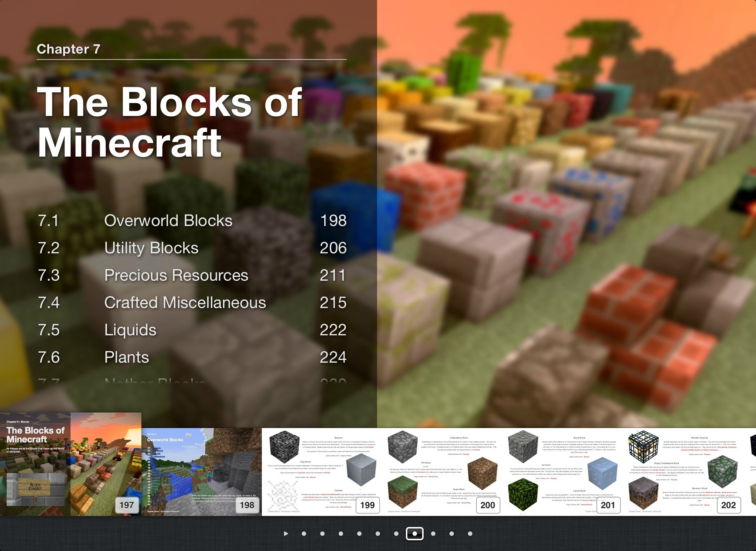The height and width of the screenshot is (551, 756).
Task: Open the 7.6 Plants section
Action: [127, 357]
